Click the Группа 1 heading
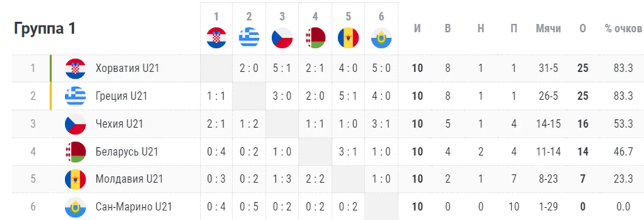 tap(45, 29)
